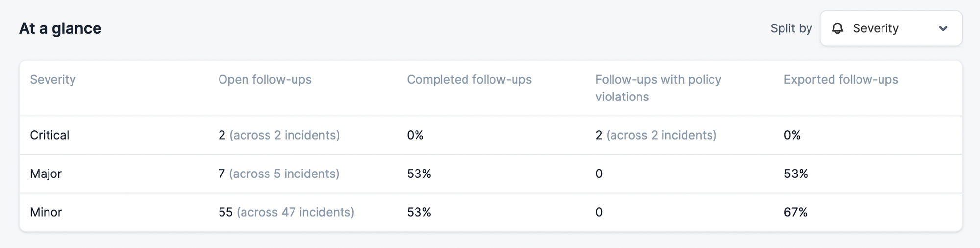Click the Severity column header
Image resolution: width=980 pixels, height=248 pixels.
[53, 80]
